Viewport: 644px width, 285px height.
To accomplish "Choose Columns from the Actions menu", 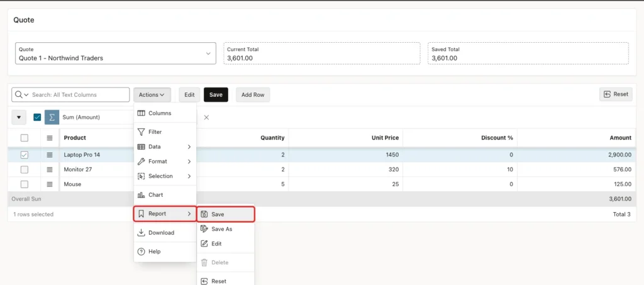I will click(165, 113).
